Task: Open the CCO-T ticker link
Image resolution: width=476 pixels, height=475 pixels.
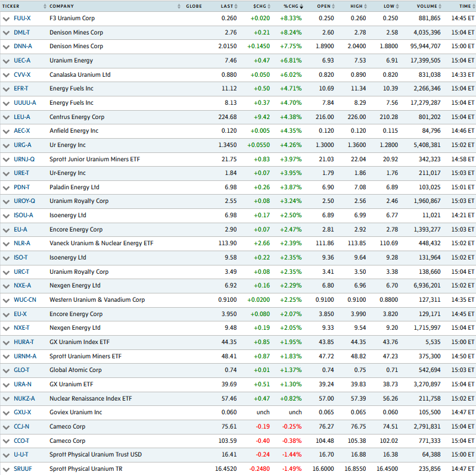Action: click(x=21, y=440)
